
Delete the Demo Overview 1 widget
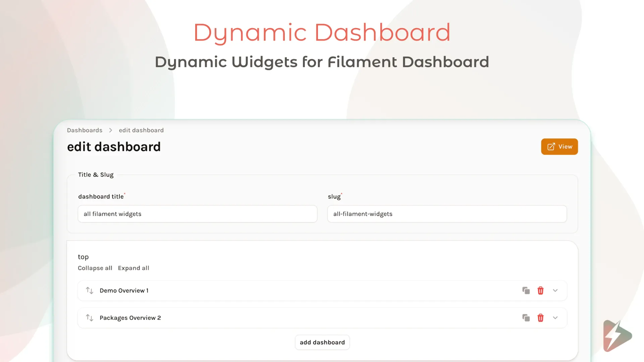[540, 290]
